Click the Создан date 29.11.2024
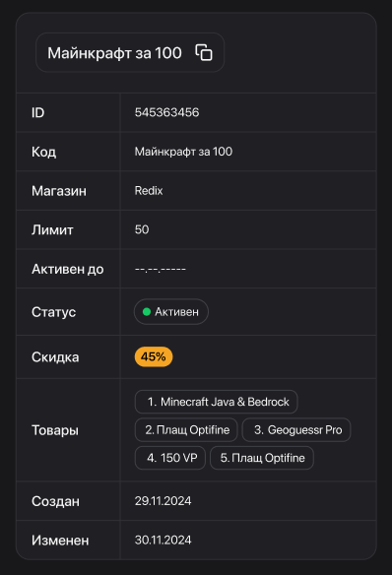Screen dimensions: 392x575 163,501
